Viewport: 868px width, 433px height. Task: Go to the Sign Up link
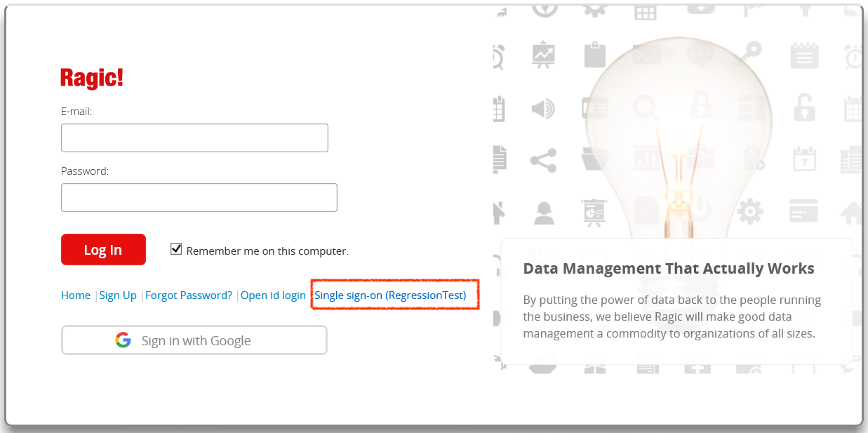(118, 295)
